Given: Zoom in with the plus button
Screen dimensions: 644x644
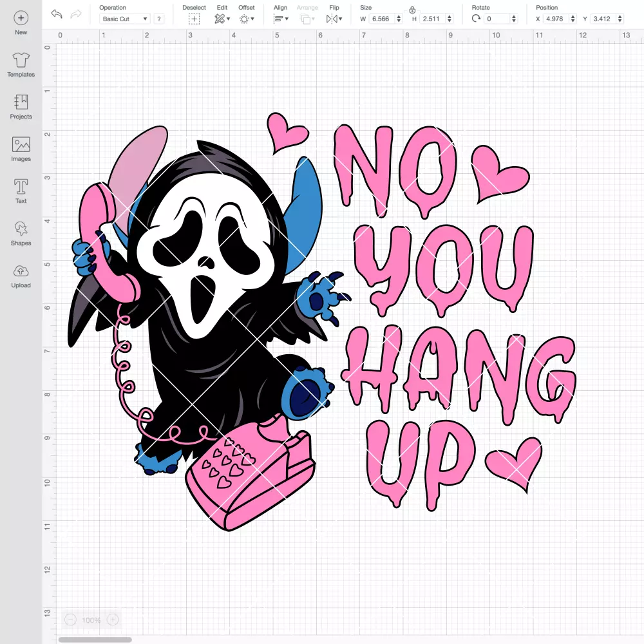Looking at the screenshot, I should [113, 620].
